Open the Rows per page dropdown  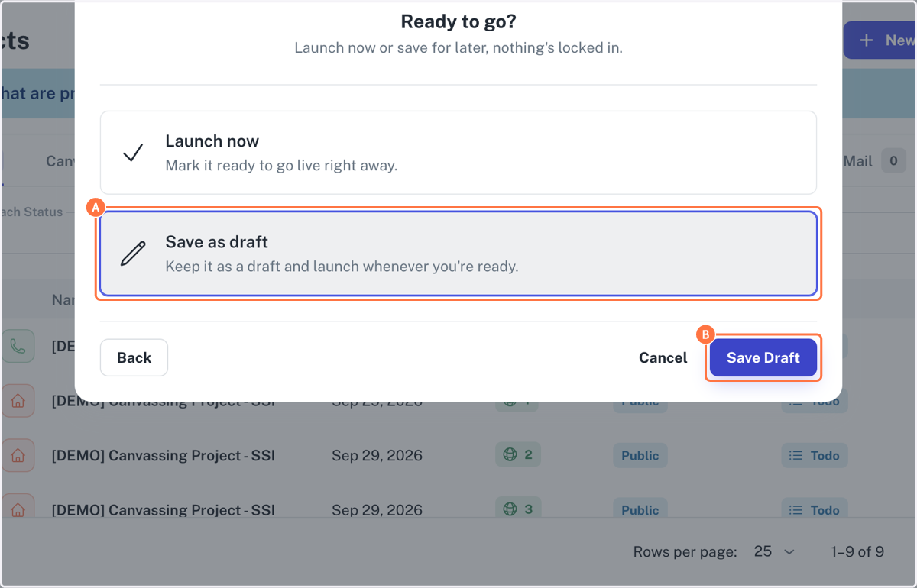775,551
